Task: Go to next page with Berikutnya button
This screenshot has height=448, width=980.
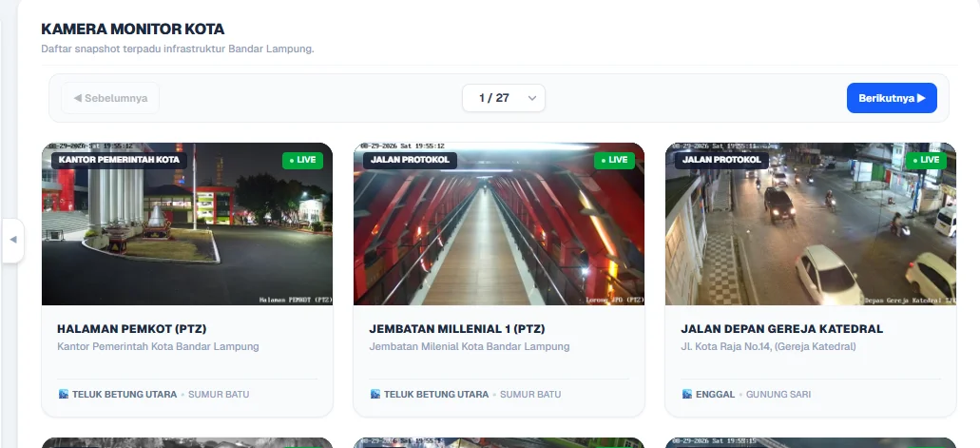Action: [892, 98]
